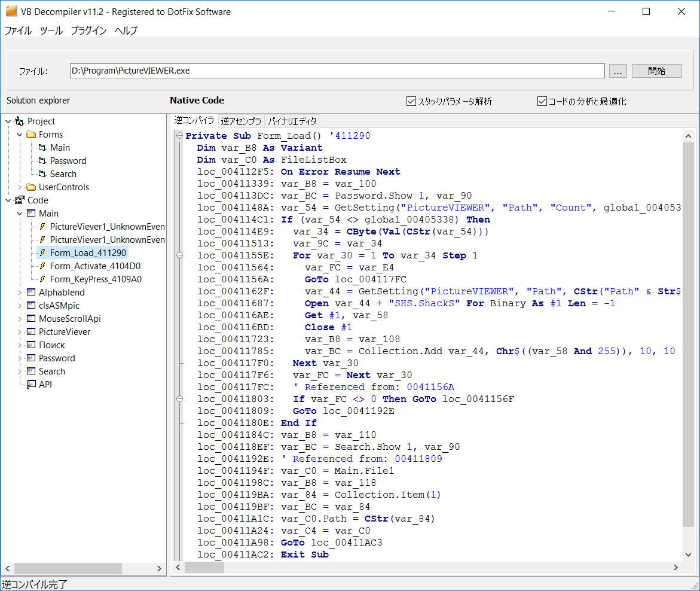The height and width of the screenshot is (591, 700).
Task: Collapse the Main module under Code
Action: 20,214
